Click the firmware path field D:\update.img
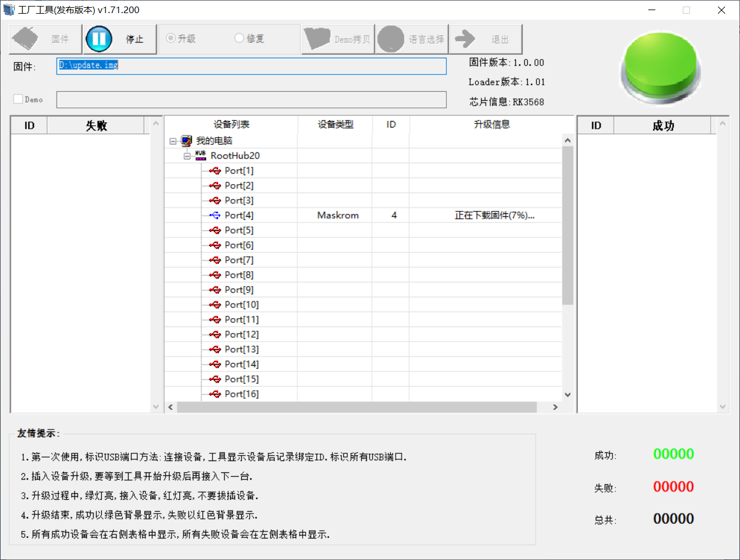The image size is (740, 560). coord(251,66)
